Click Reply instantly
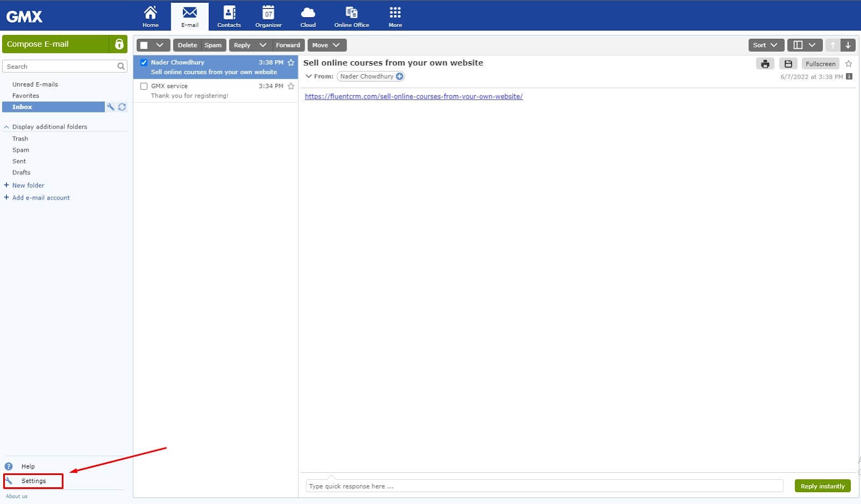This screenshot has height=504, width=861. tap(823, 486)
